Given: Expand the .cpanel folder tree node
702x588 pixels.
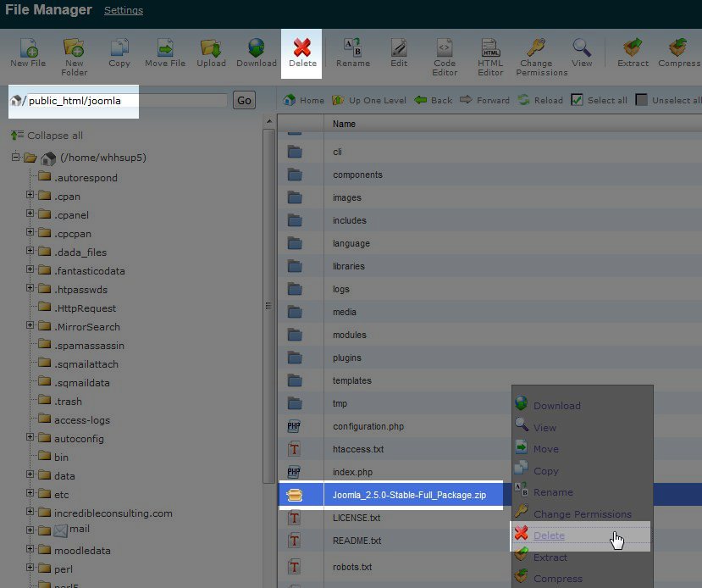Looking at the screenshot, I should 30,215.
